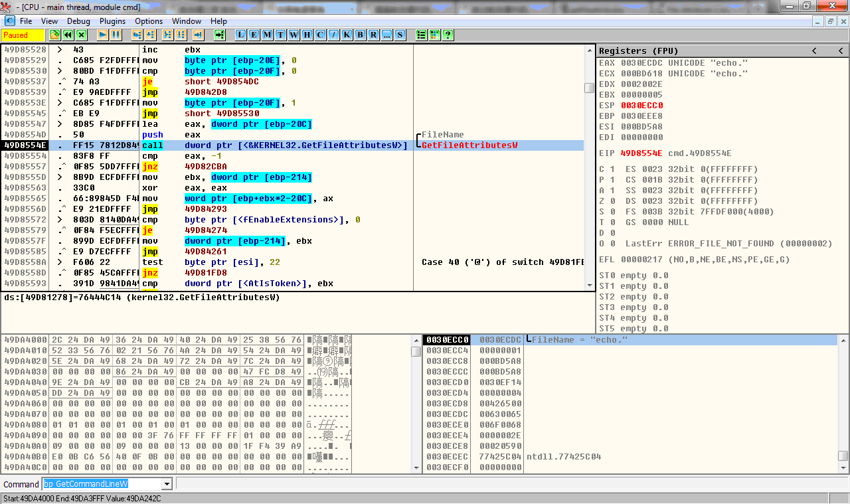The image size is (850, 504).
Task: Select the Run (play) icon to resume execution
Action: (102, 35)
